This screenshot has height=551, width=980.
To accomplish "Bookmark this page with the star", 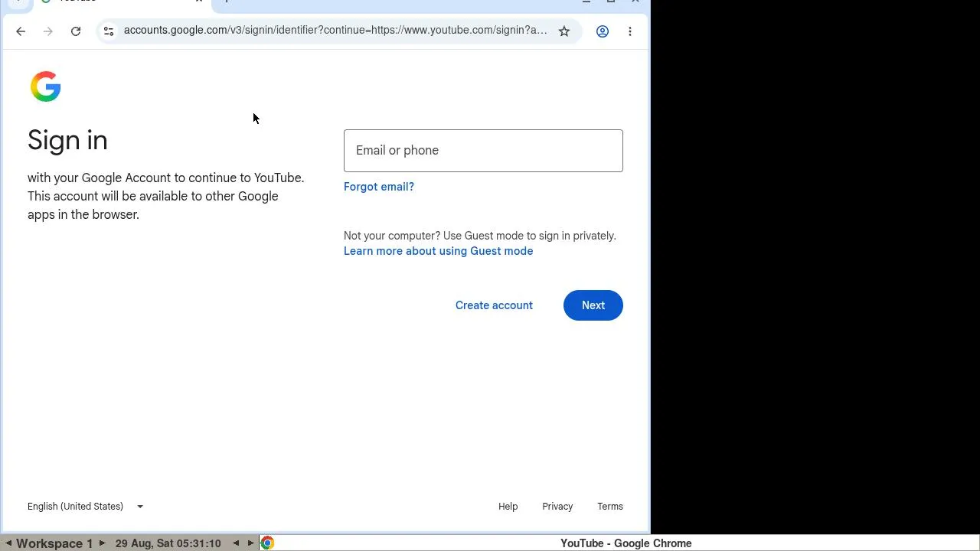I will tap(564, 31).
